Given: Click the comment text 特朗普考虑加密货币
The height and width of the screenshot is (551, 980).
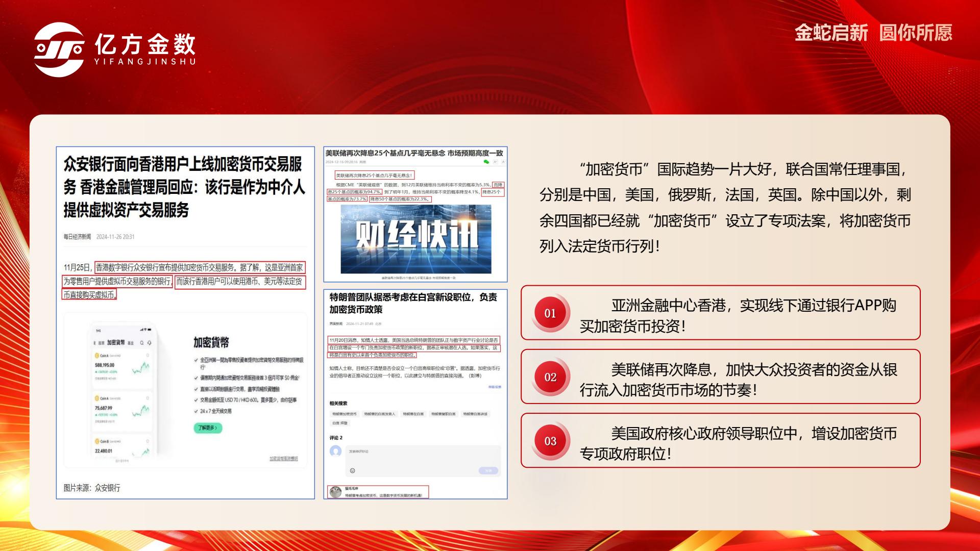Looking at the screenshot, I should pyautogui.click(x=383, y=495).
